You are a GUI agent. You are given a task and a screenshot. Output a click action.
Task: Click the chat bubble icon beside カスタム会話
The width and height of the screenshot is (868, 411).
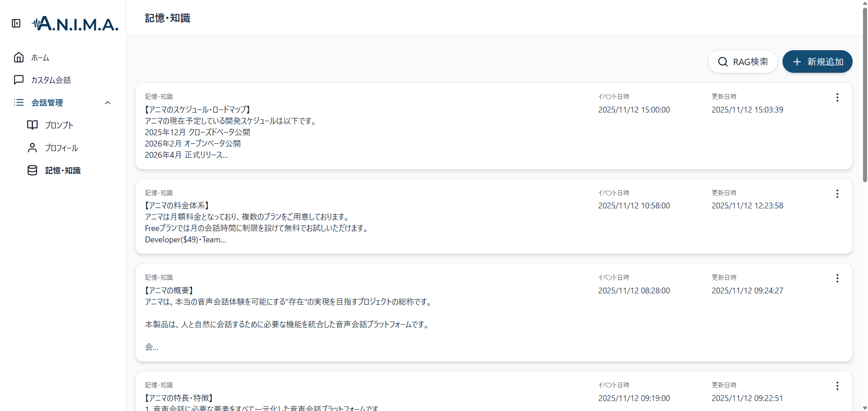19,80
